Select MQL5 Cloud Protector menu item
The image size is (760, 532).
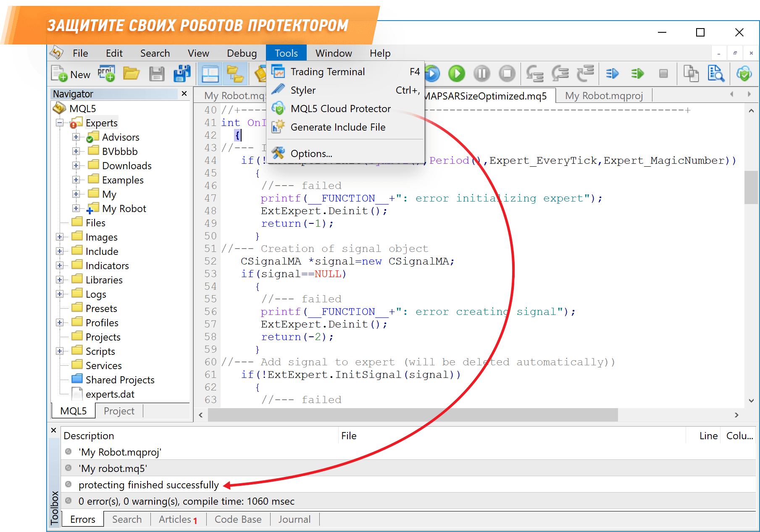(x=340, y=109)
